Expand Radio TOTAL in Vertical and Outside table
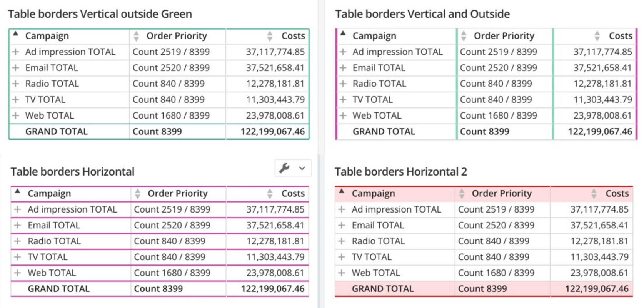644x308 pixels. [343, 84]
